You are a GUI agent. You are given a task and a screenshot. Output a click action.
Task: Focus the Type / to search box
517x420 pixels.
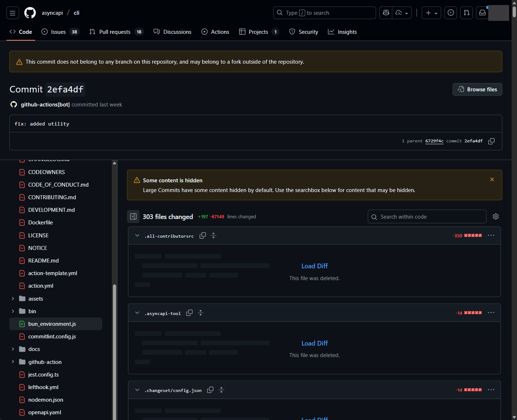click(325, 13)
